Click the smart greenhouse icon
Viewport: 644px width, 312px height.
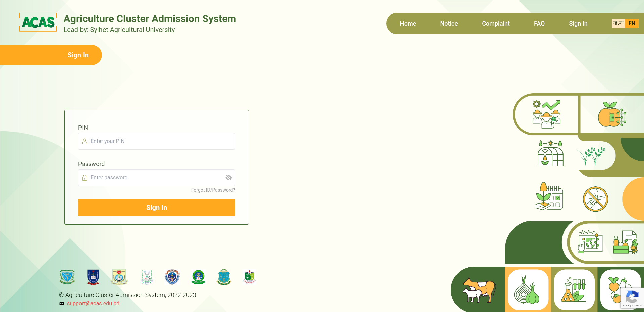tap(550, 153)
